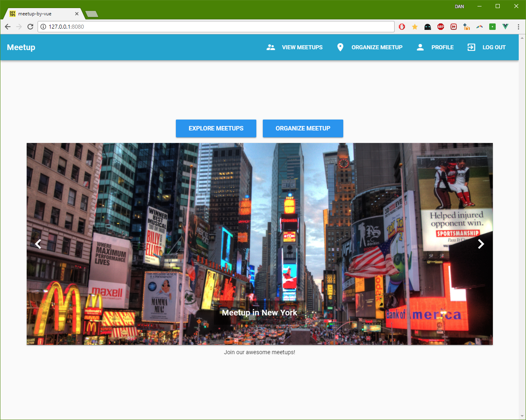Open the black ghost extension icon
The width and height of the screenshot is (526, 420).
point(428,27)
